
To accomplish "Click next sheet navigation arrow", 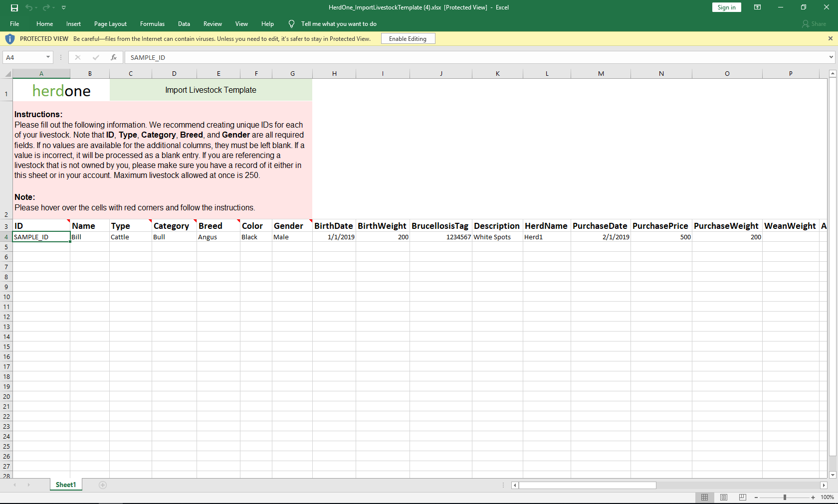I will [29, 485].
